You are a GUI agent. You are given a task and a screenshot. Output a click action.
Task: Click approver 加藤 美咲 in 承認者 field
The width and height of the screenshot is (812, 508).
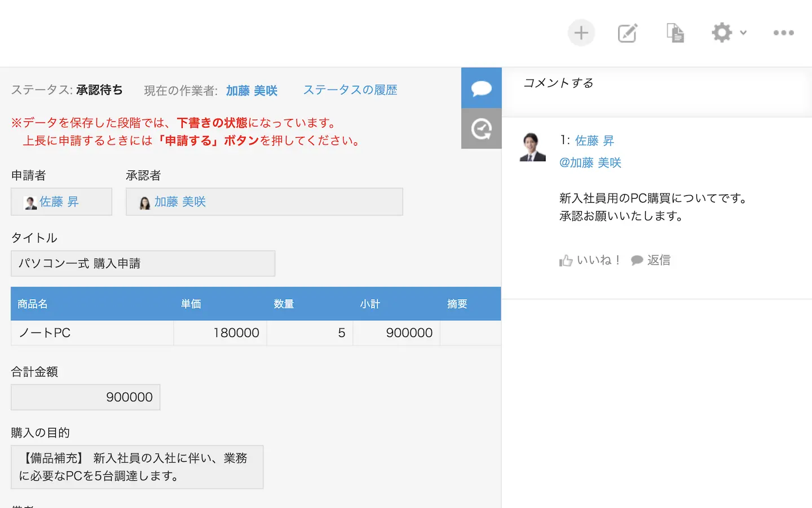(x=180, y=202)
